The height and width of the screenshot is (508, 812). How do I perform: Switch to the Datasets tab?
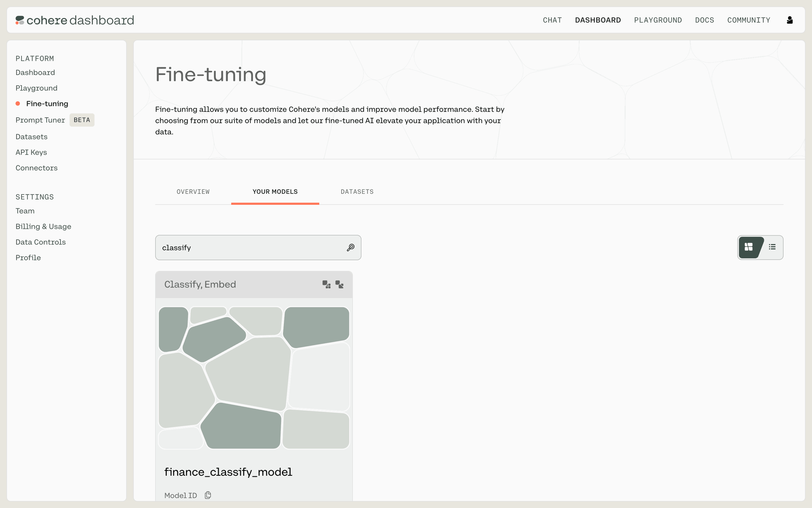pos(357,192)
